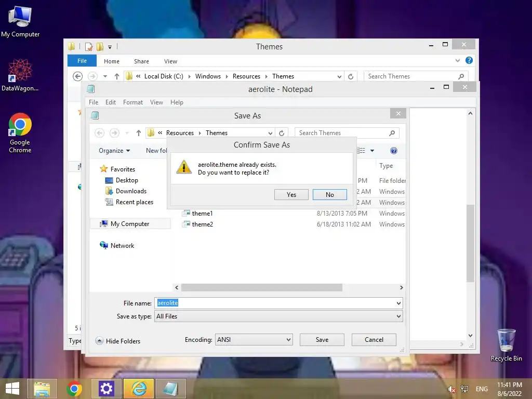Click Save As up arrow
The image size is (532, 399).
coord(138,133)
